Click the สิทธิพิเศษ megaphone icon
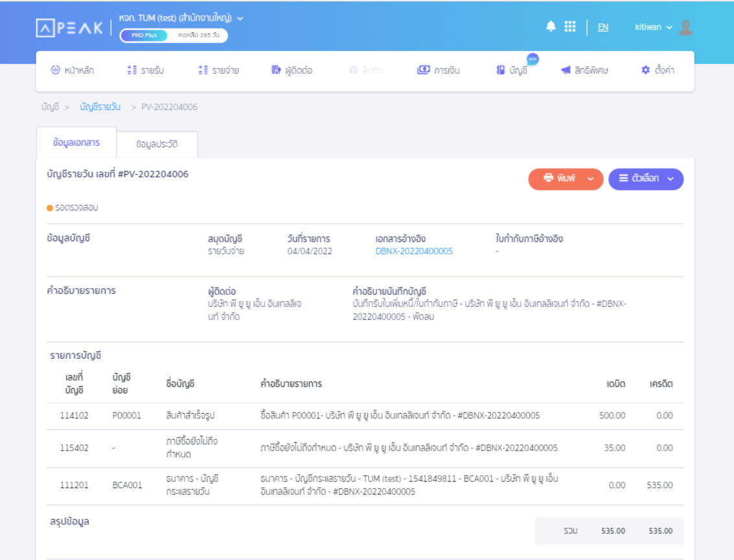 click(x=566, y=70)
